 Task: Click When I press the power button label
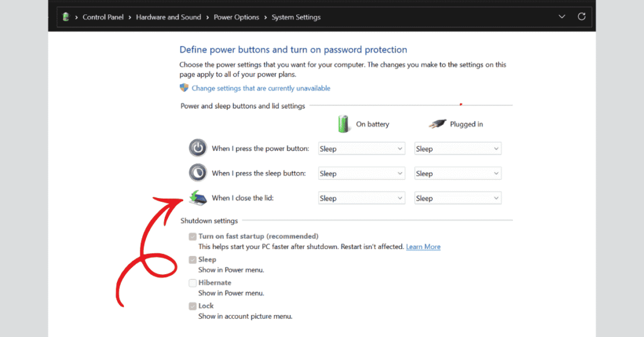click(x=260, y=148)
